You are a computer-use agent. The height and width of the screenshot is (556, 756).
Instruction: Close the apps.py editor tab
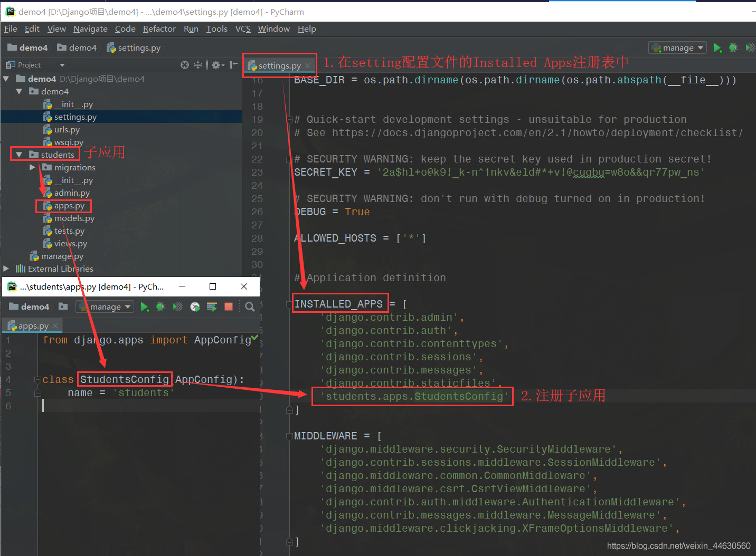tap(55, 326)
